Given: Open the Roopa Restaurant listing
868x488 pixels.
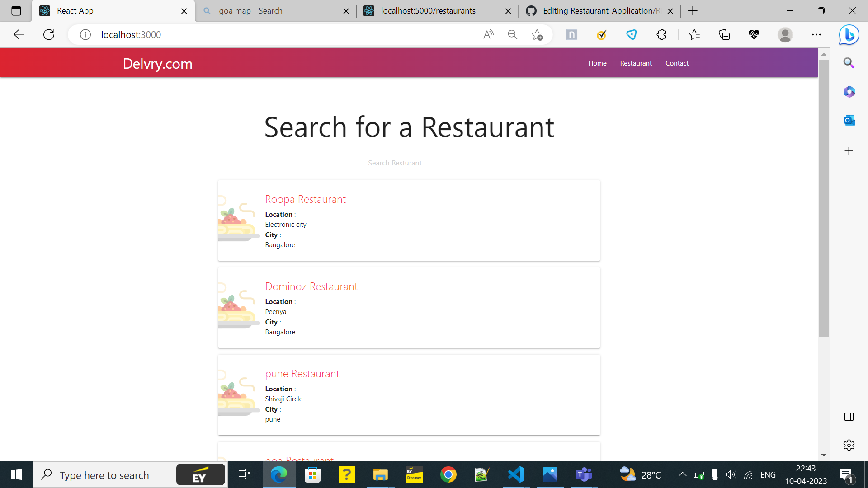Looking at the screenshot, I should click(x=305, y=199).
